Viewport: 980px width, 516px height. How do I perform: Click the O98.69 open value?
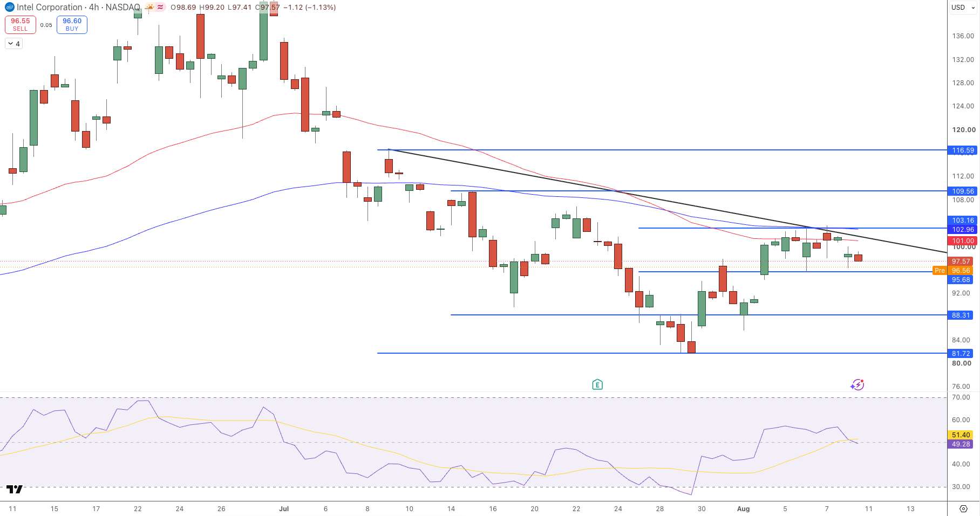click(183, 8)
